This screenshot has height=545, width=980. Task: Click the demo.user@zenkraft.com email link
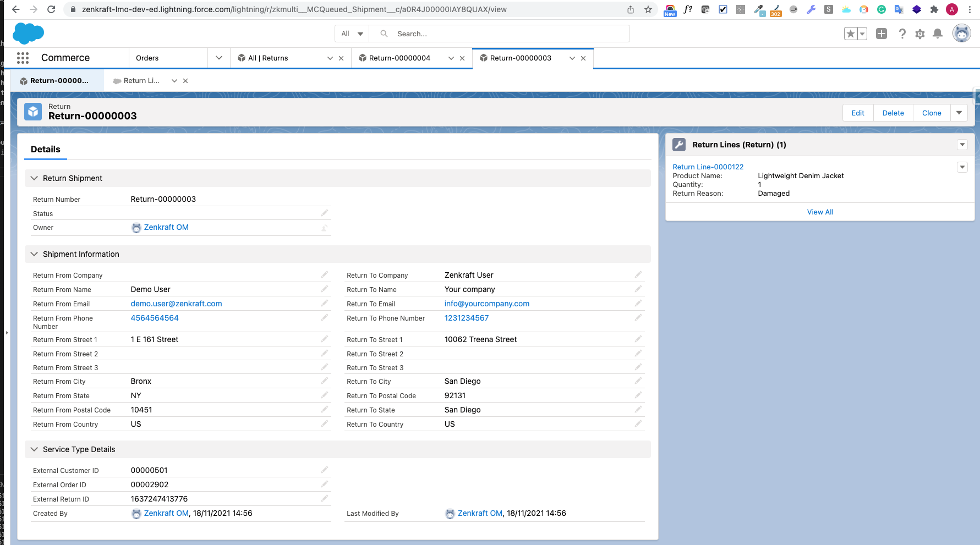(x=176, y=304)
